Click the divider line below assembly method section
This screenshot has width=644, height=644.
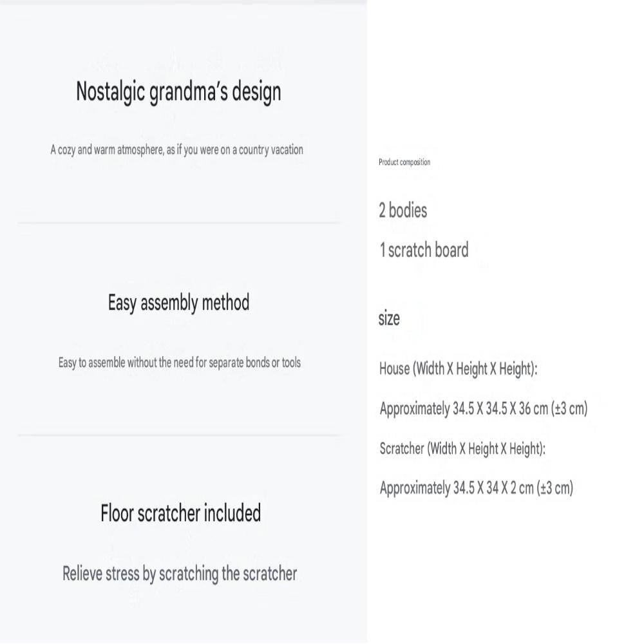178,435
